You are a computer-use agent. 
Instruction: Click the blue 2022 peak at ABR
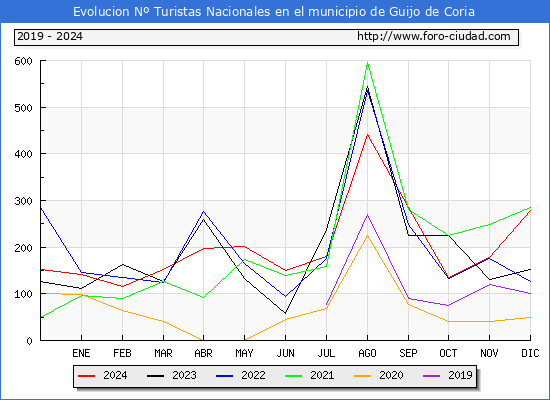click(203, 212)
